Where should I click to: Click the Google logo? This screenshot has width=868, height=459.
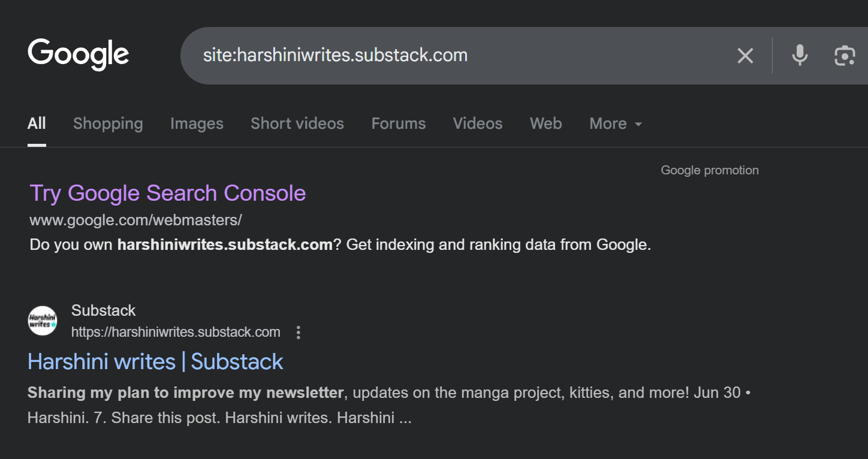point(79,55)
